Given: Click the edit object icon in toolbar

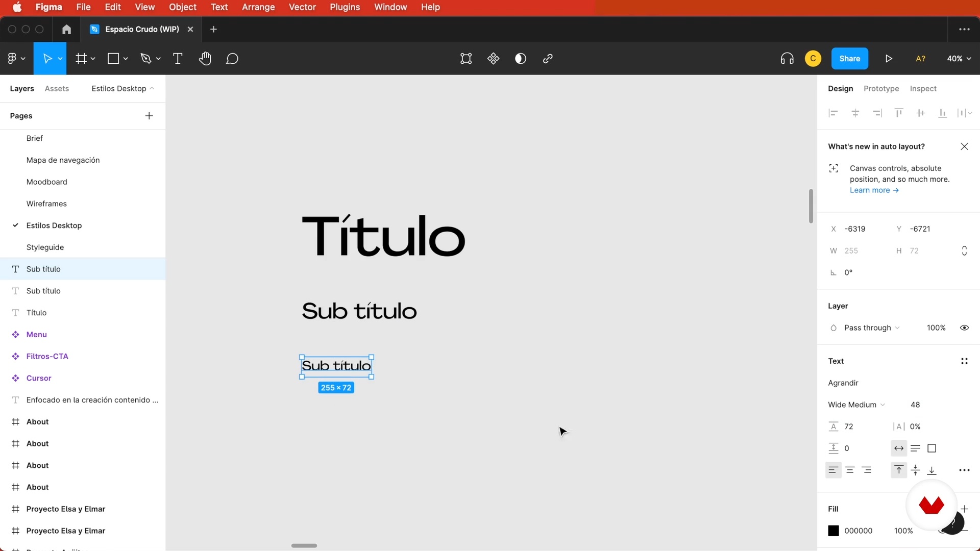Looking at the screenshot, I should pyautogui.click(x=466, y=59).
